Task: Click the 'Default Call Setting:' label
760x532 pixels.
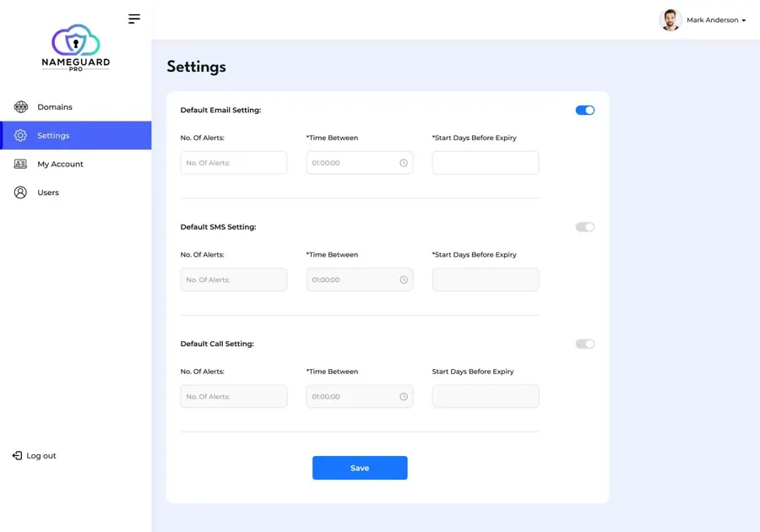Action: pos(217,344)
